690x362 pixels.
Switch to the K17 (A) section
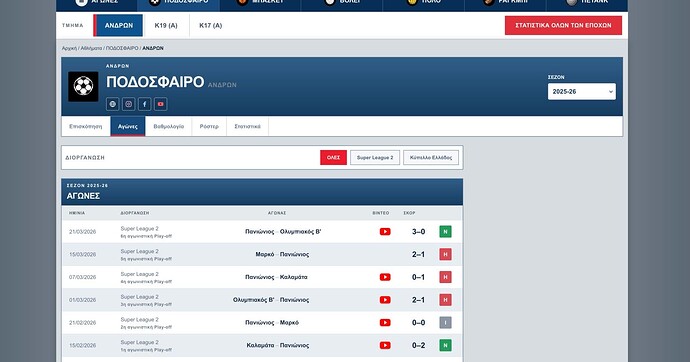pyautogui.click(x=210, y=26)
